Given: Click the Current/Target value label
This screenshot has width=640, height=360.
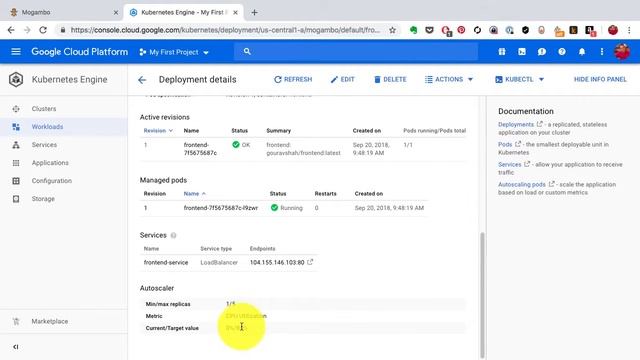Looking at the screenshot, I should pyautogui.click(x=172, y=328).
